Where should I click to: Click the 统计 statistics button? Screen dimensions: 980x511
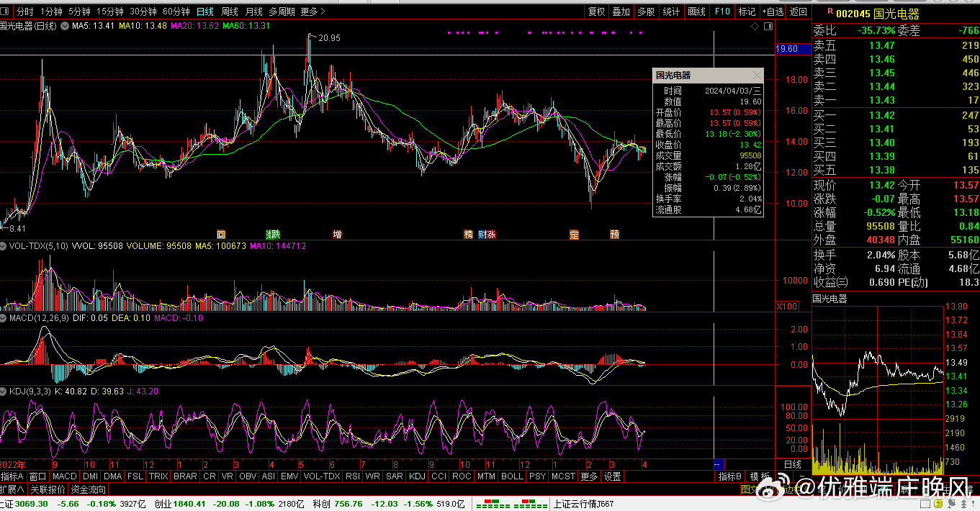click(671, 12)
